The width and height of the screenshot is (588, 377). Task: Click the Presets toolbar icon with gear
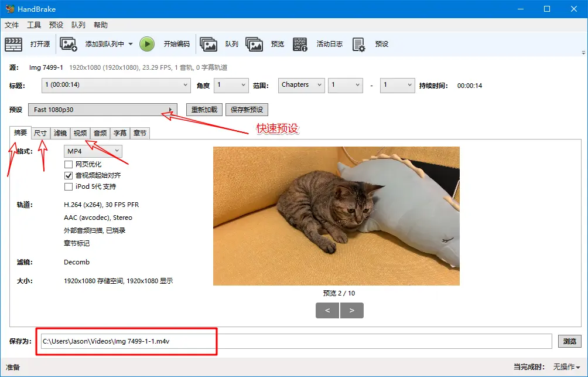358,45
